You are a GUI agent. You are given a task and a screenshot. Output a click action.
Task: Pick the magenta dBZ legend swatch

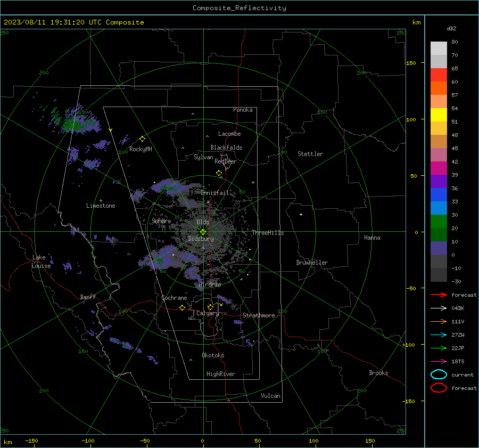pyautogui.click(x=439, y=168)
